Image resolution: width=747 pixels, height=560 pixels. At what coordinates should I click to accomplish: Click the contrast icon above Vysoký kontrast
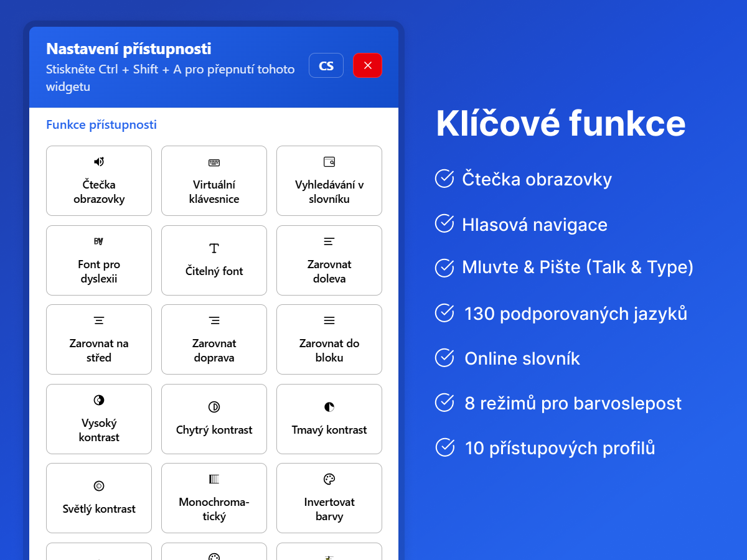(99, 400)
